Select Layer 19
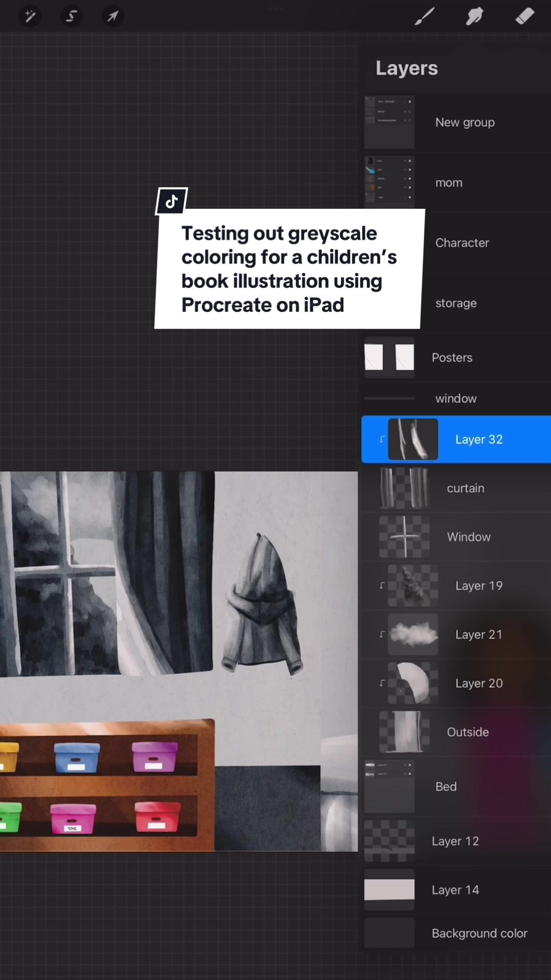 456,585
